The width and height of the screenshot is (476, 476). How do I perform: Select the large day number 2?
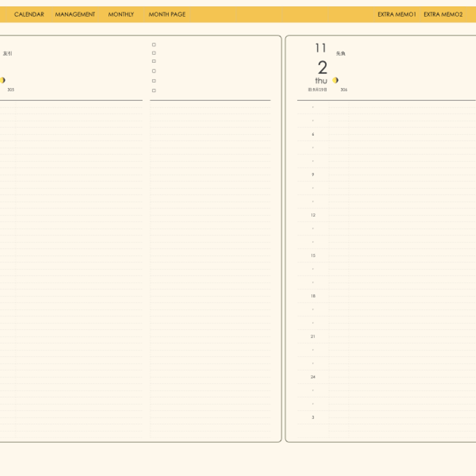[322, 67]
